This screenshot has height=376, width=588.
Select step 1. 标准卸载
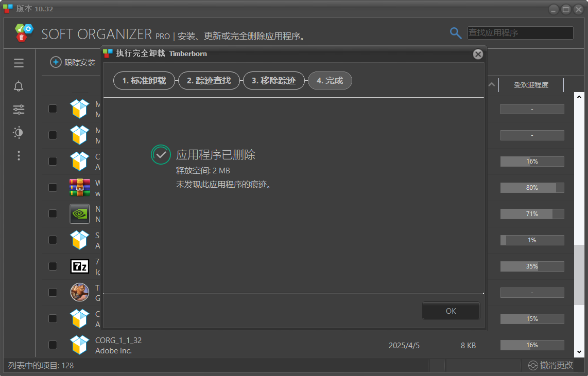(x=144, y=81)
